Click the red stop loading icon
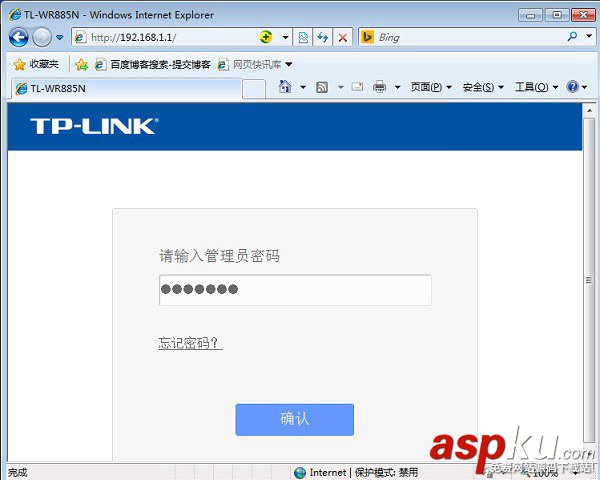The width and height of the screenshot is (600, 480). tap(342, 38)
